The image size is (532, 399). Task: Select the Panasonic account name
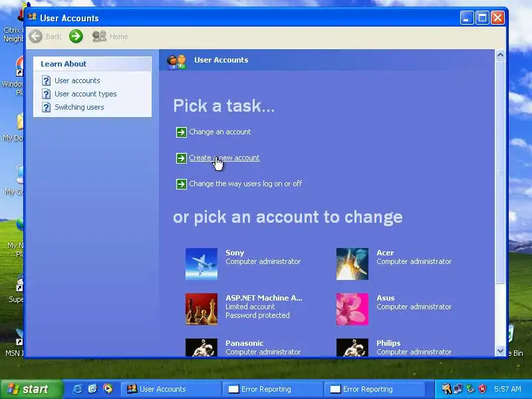click(x=245, y=343)
